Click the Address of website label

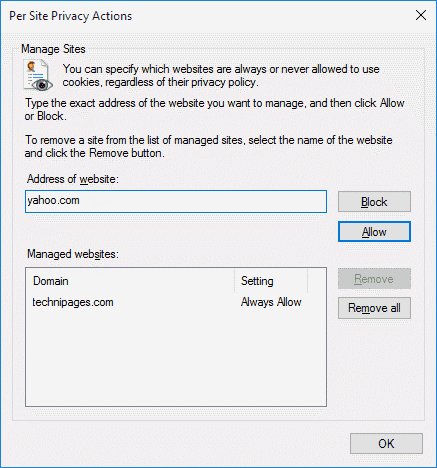click(x=73, y=179)
